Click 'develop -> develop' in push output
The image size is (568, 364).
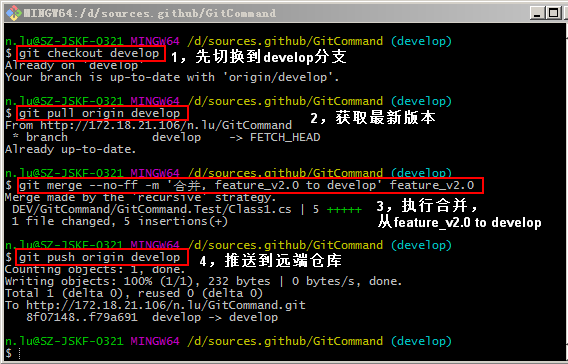(215, 317)
